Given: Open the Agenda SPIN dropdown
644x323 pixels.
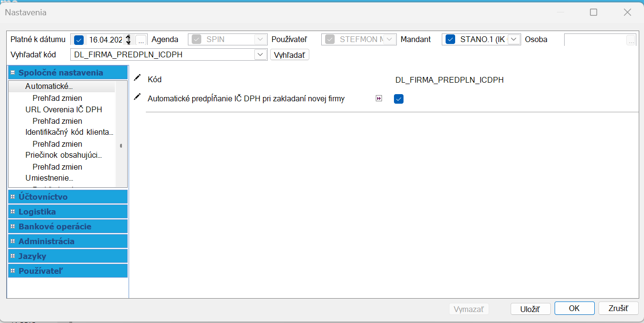Looking at the screenshot, I should pyautogui.click(x=260, y=39).
